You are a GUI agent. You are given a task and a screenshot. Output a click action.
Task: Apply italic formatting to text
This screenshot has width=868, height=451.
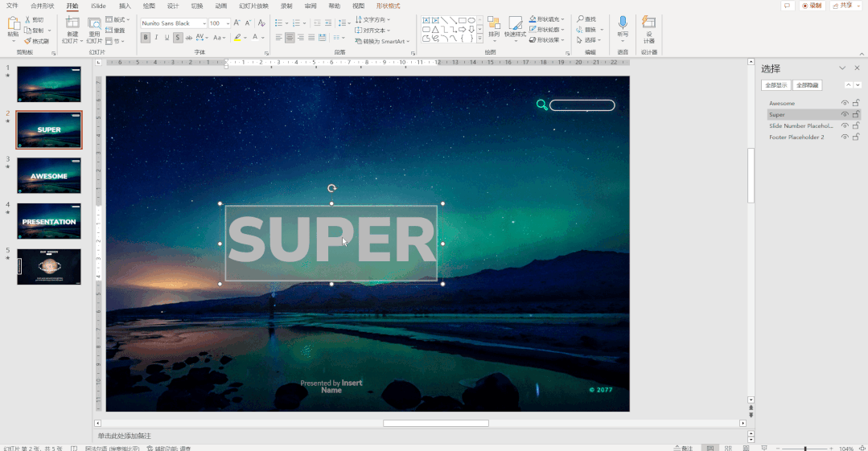[x=157, y=37]
